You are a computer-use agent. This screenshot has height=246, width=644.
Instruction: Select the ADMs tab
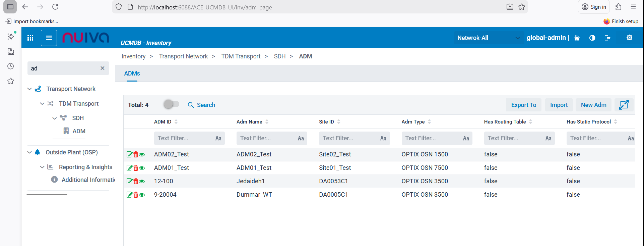point(132,73)
